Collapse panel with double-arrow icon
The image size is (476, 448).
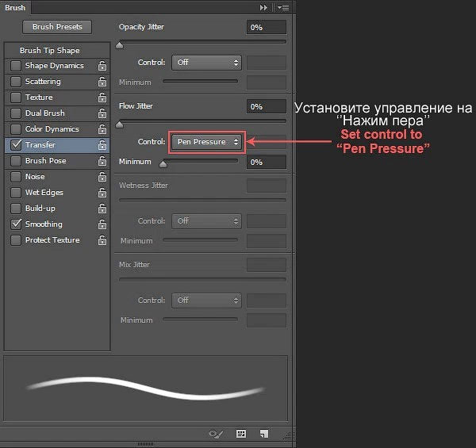click(263, 7)
